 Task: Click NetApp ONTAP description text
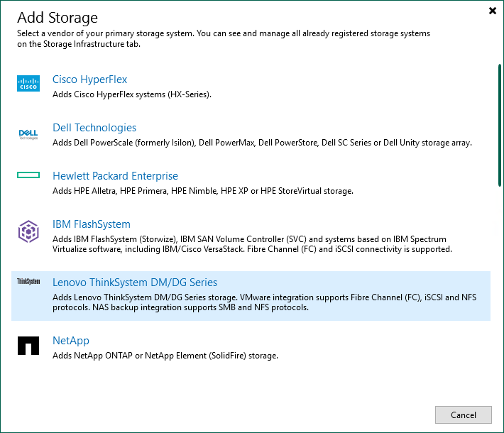point(165,355)
